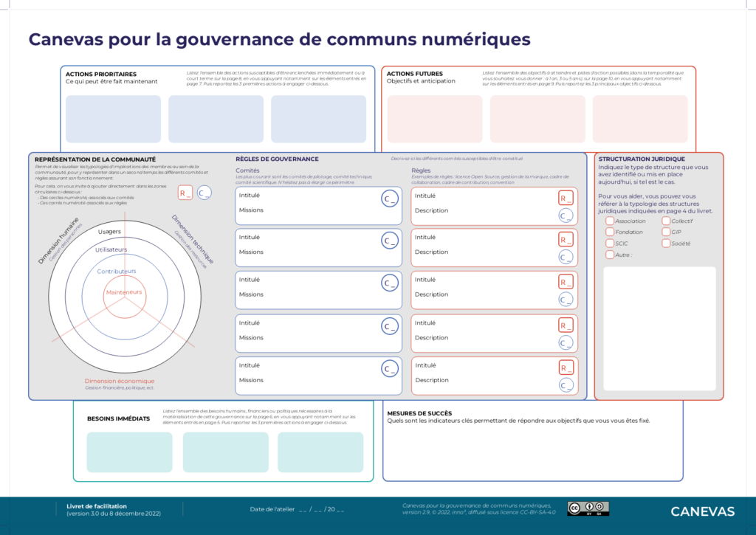
Task: Click the first blue box under Actions prioritaires
Action: [x=113, y=119]
